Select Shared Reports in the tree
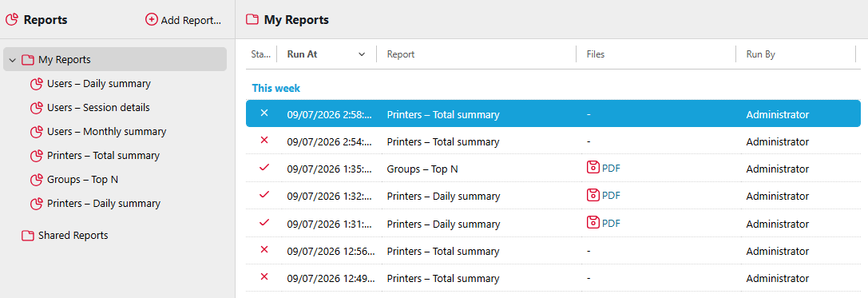The width and height of the screenshot is (868, 298). (73, 236)
